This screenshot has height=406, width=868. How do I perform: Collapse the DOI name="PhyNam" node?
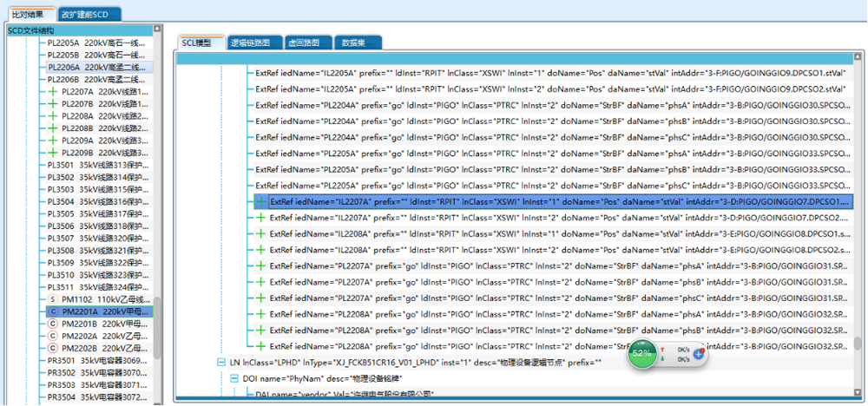pos(234,378)
